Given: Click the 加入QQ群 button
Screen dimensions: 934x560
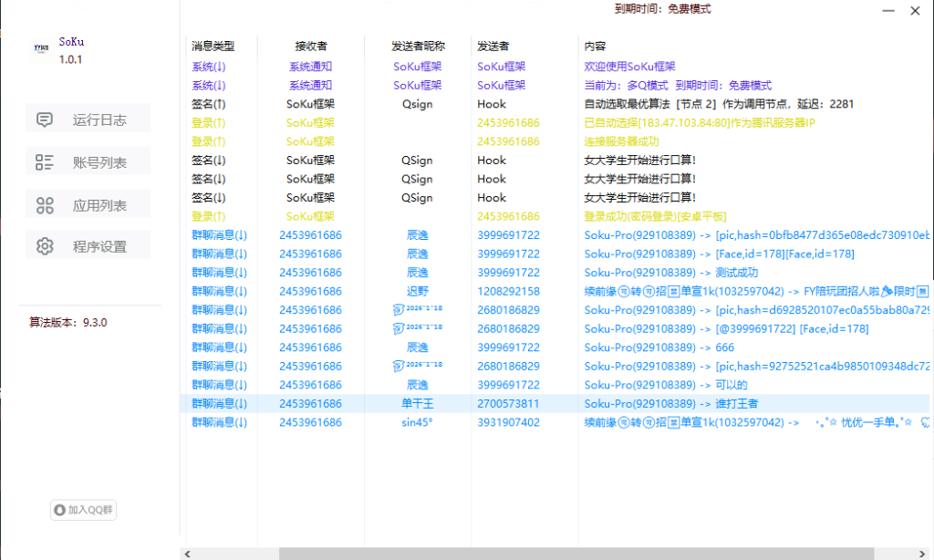Looking at the screenshot, I should click(83, 510).
